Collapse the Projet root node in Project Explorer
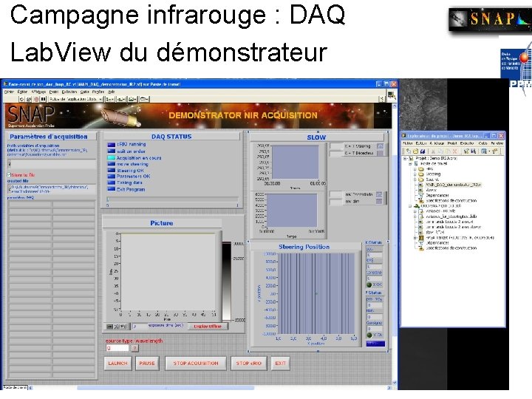This screenshot has height=399, width=532. (405, 158)
